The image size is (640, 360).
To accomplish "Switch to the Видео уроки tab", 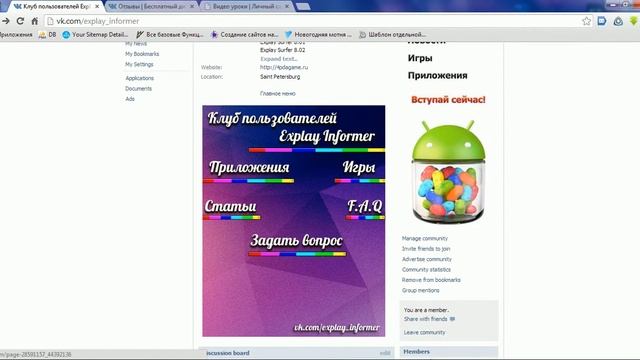I will click(246, 7).
